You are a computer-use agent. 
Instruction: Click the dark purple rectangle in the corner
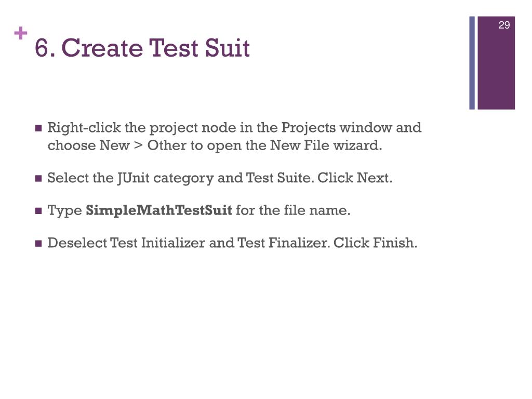tap(496, 63)
